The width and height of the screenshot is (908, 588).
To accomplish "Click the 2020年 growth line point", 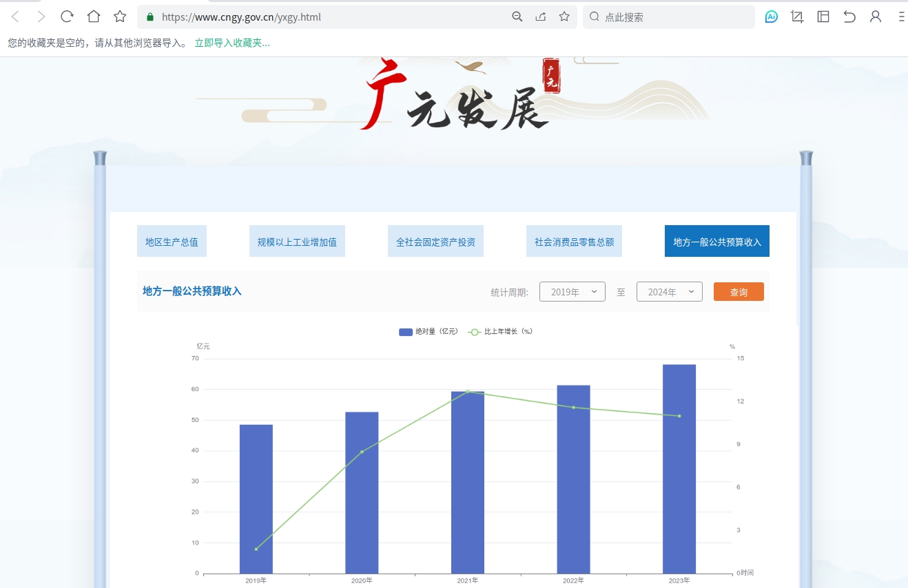I will [x=362, y=452].
